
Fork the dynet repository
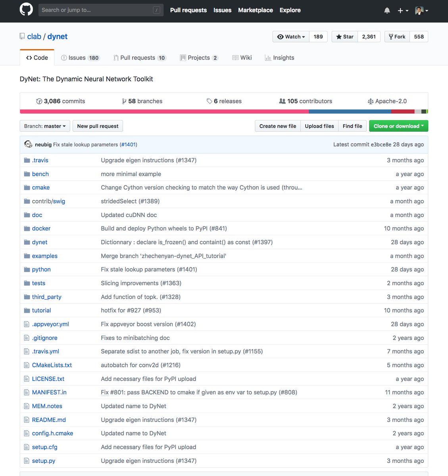tap(397, 36)
